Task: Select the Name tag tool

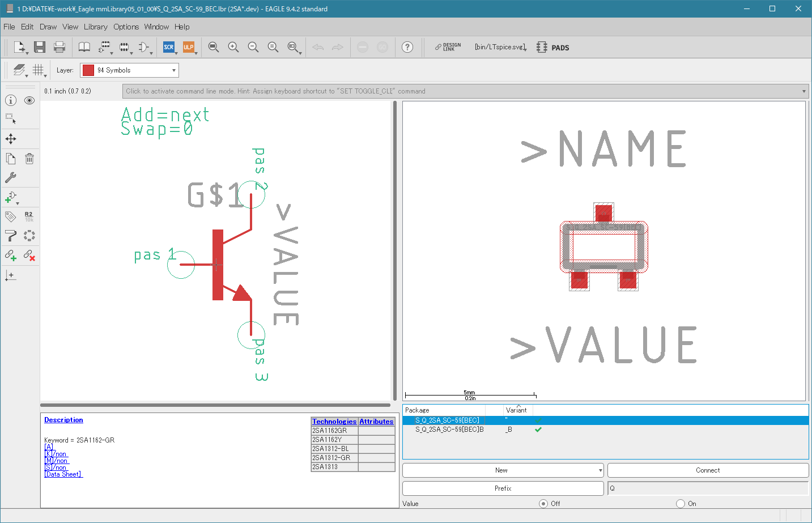Action: 11,216
